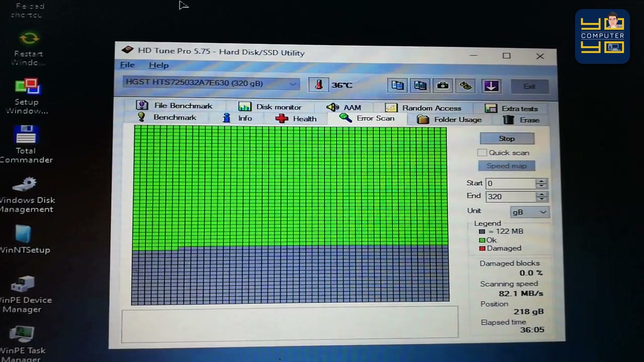Launch WinNTSetup from the desktop

pos(25,239)
